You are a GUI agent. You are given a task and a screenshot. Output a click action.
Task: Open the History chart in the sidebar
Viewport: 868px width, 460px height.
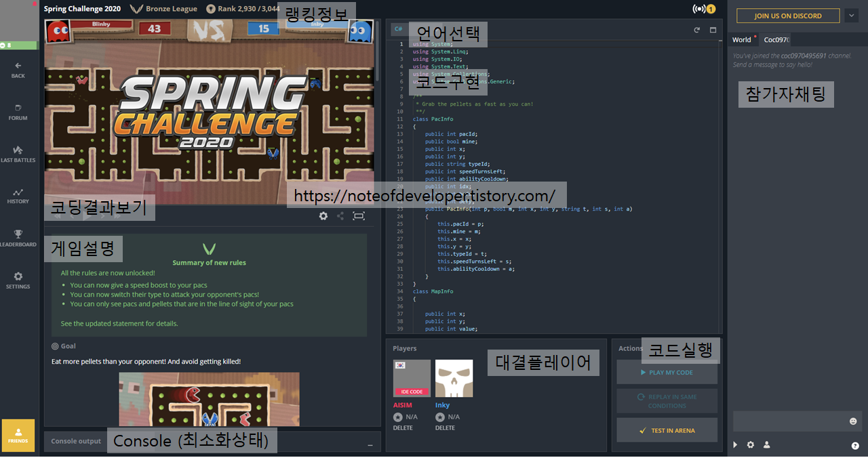18,196
